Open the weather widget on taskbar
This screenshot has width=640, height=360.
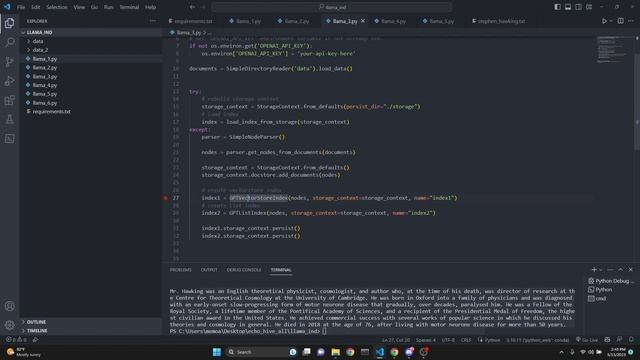[x=24, y=352]
